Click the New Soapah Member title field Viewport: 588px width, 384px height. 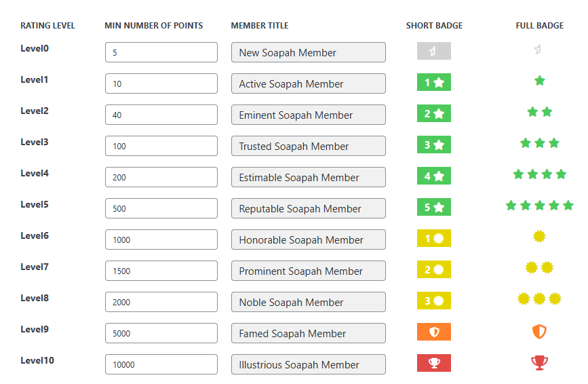[309, 52]
